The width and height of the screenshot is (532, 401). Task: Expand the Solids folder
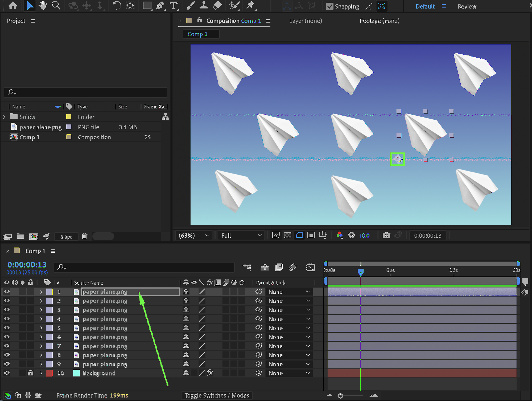click(x=4, y=117)
